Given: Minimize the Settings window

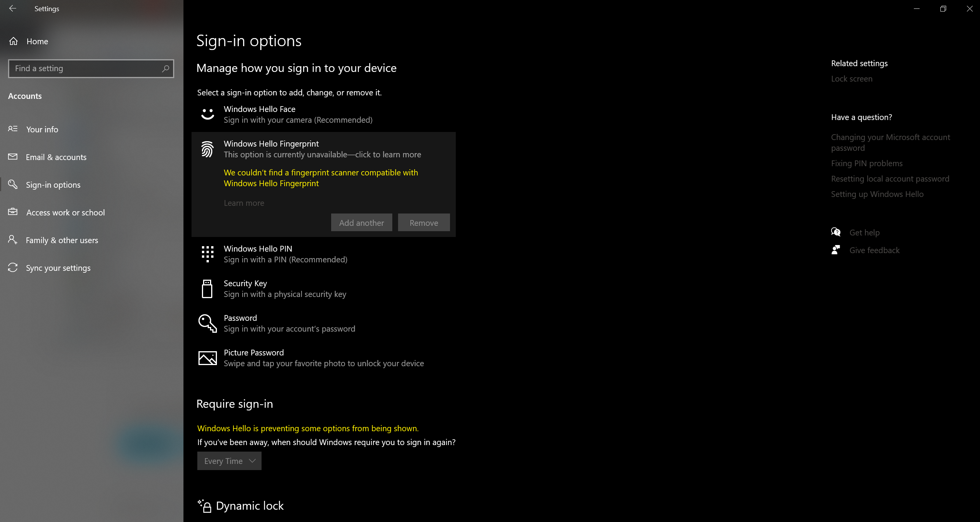Looking at the screenshot, I should 917,8.
